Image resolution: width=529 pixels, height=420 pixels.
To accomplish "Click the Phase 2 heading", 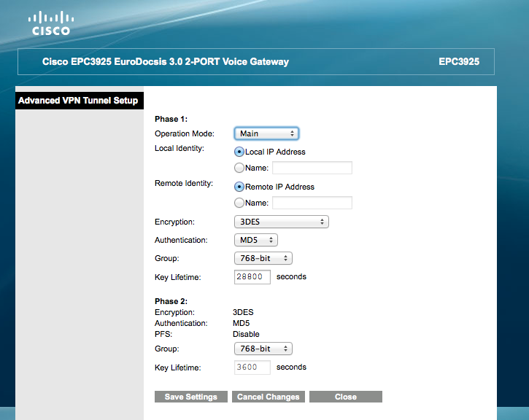I will (171, 301).
